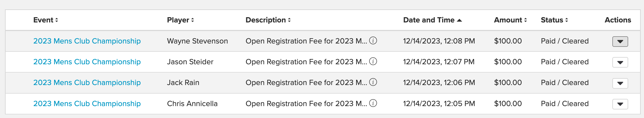This screenshot has width=644, height=118.
Task: Sort by Description column sort icon
Action: 289,20
